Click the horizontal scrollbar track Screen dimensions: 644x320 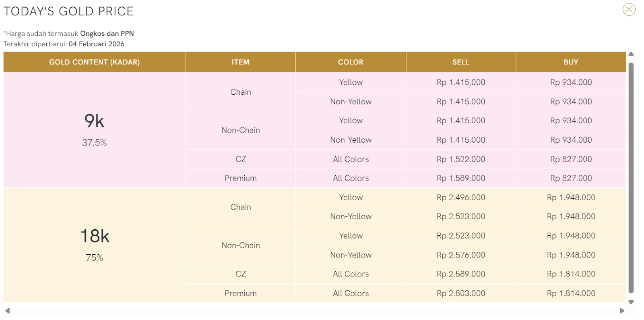click(x=314, y=311)
